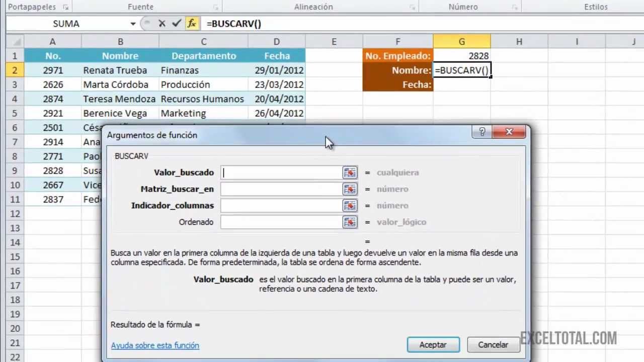Expand the name box dropdown arrow
Image resolution: width=644 pixels, height=362 pixels.
[133, 24]
